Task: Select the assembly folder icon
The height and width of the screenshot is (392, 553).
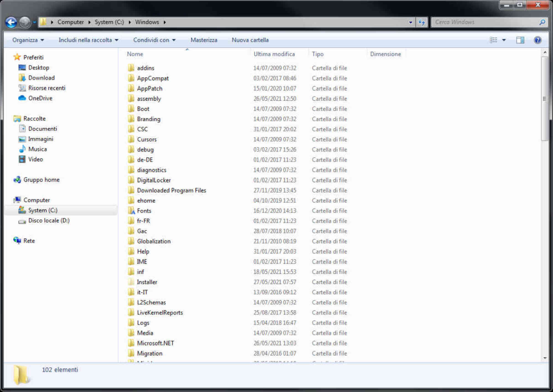Action: point(131,99)
